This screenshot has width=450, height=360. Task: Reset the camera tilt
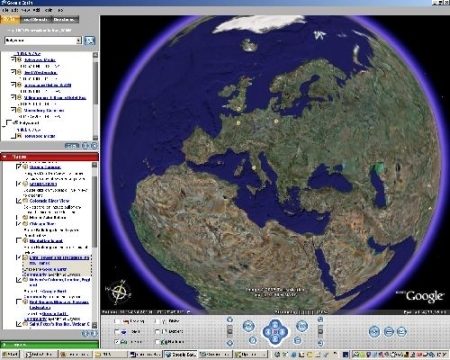(x=297, y=340)
